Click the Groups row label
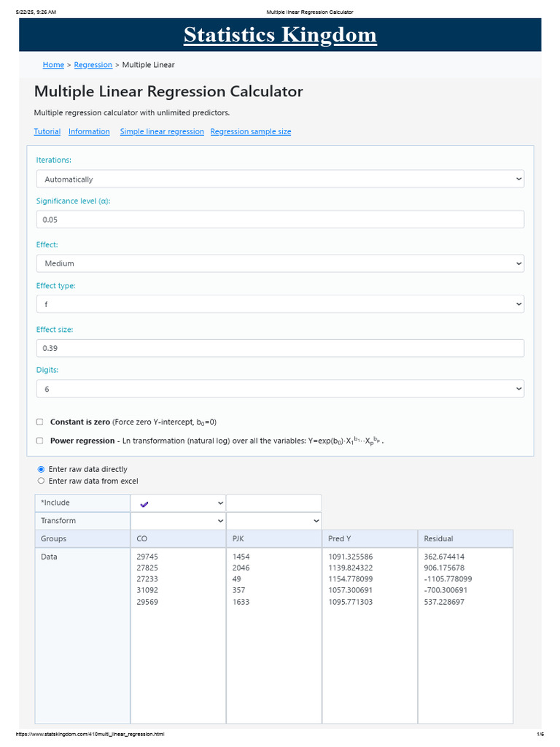The height and width of the screenshot is (747, 560). point(82,539)
